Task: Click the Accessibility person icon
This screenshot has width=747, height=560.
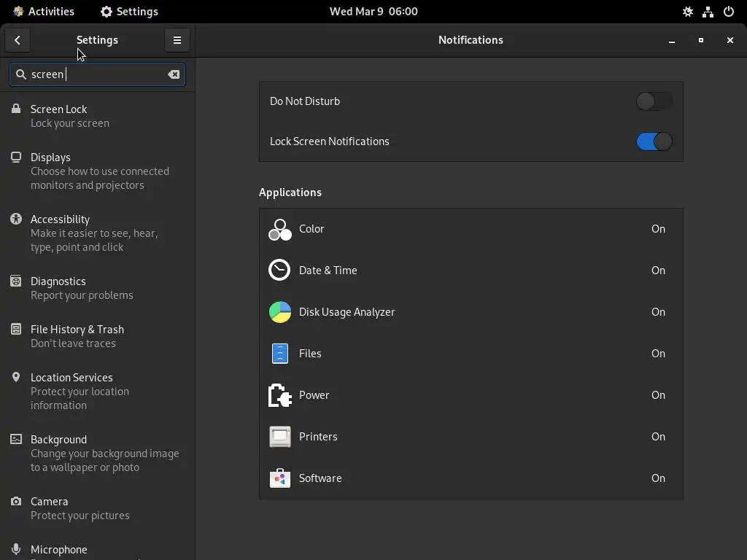Action: [16, 219]
